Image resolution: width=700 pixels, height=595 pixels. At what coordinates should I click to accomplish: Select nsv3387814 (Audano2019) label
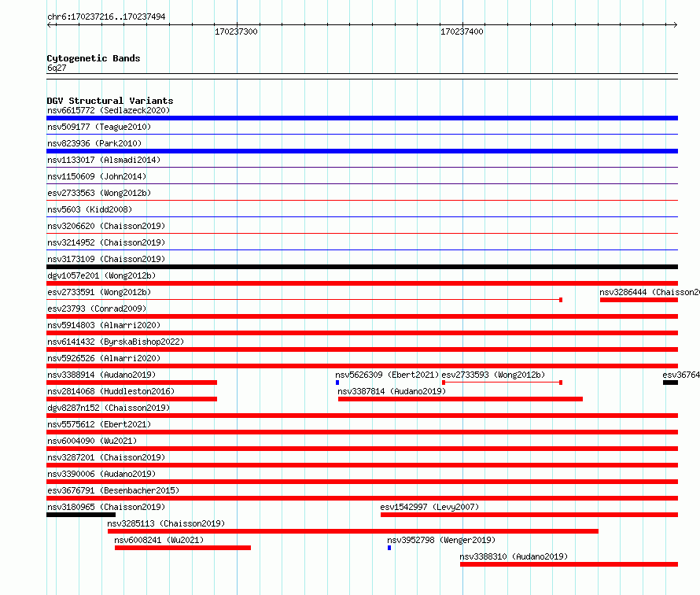392,391
